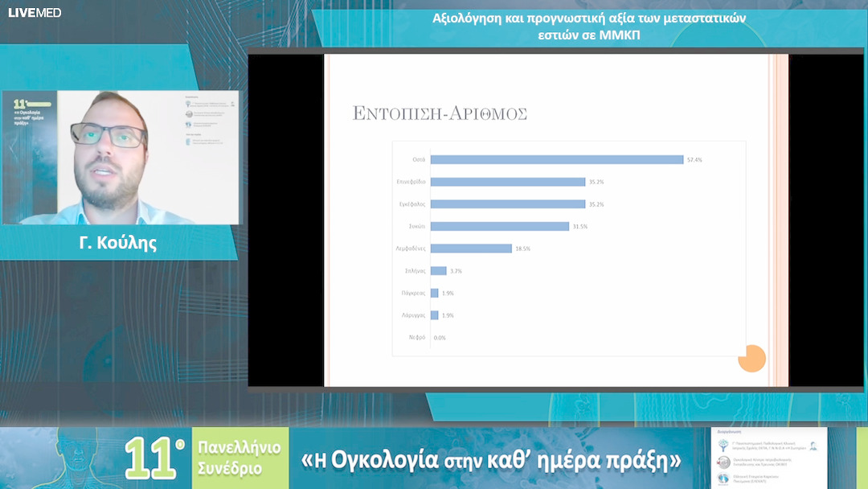
Task: Select the Οστά 57.4% bar in the chart
Action: 557,160
